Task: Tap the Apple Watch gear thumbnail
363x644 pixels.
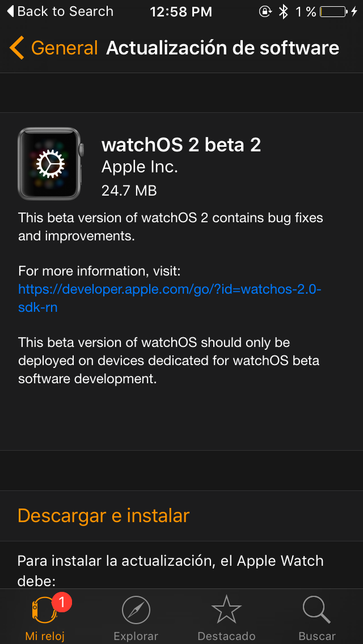Action: pyautogui.click(x=50, y=163)
